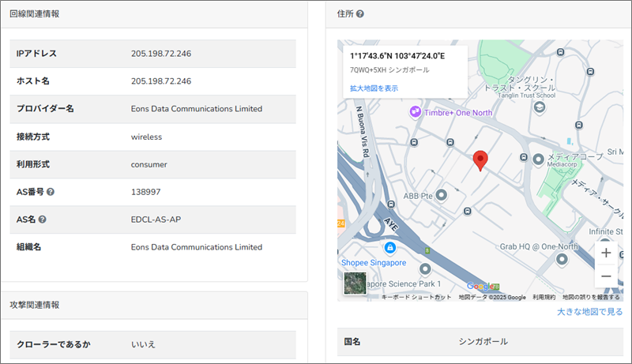The image size is (632, 364).
Task: Switch to satellite view thumbnail
Action: (355, 283)
